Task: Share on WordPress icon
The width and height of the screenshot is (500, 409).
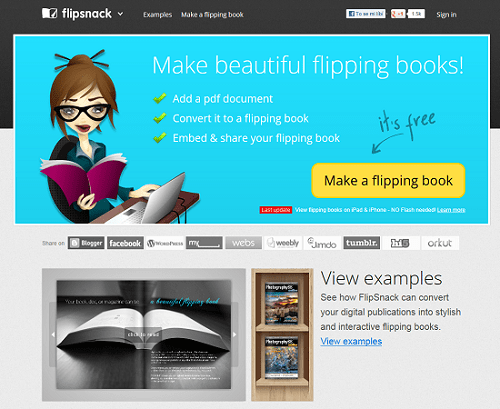Action: point(165,243)
